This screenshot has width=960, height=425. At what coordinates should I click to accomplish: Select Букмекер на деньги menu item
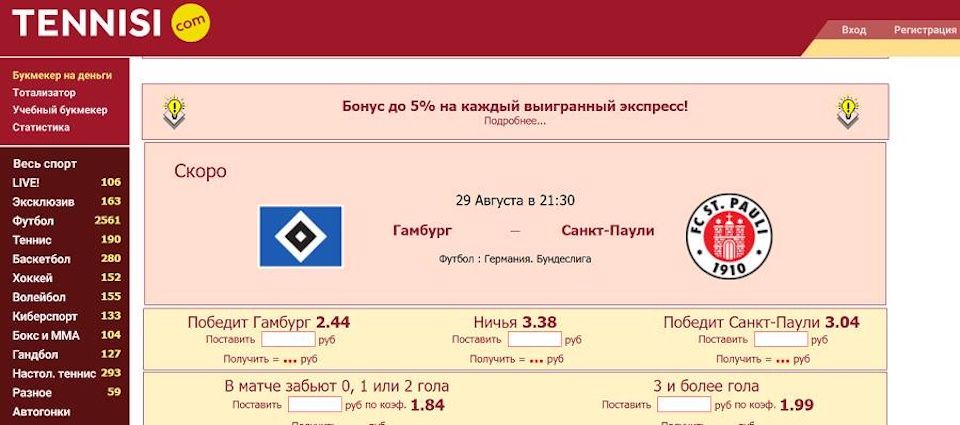pos(62,75)
